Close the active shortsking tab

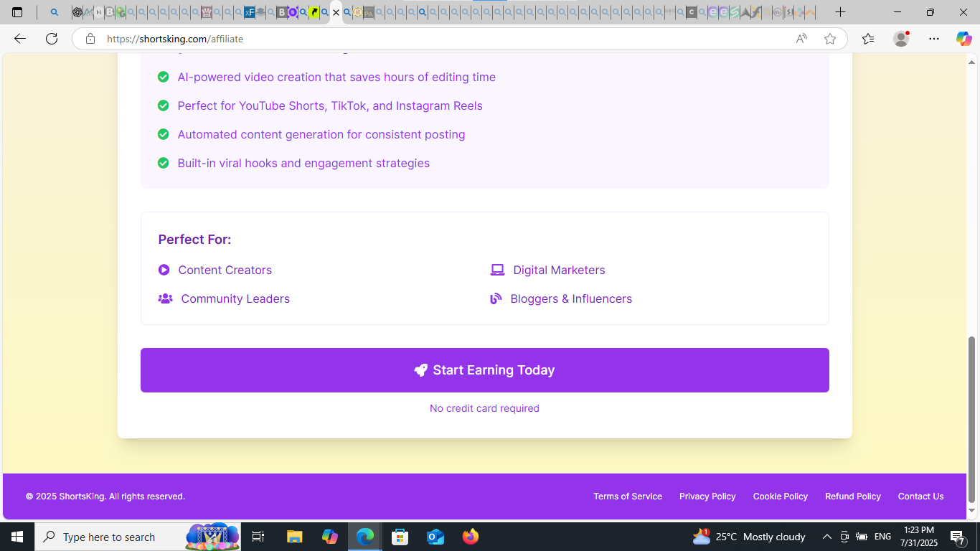(336, 12)
